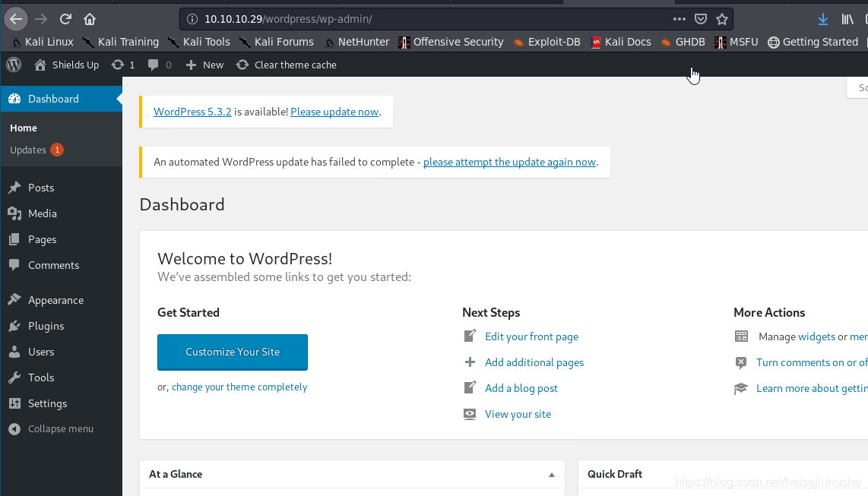The width and height of the screenshot is (868, 496).
Task: Select Dashboard in the sidebar menu
Action: point(61,99)
